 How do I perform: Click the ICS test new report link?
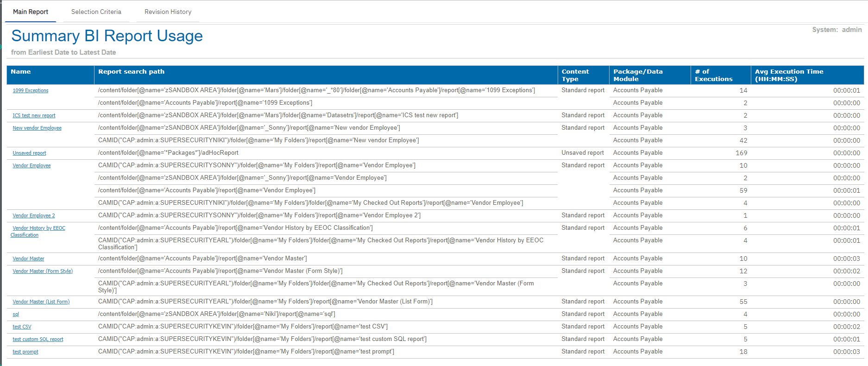click(x=34, y=116)
